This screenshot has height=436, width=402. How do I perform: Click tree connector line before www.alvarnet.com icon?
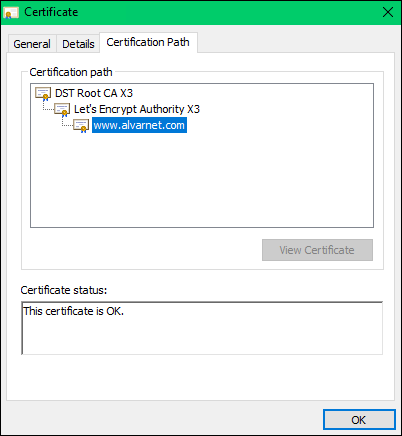click(67, 123)
